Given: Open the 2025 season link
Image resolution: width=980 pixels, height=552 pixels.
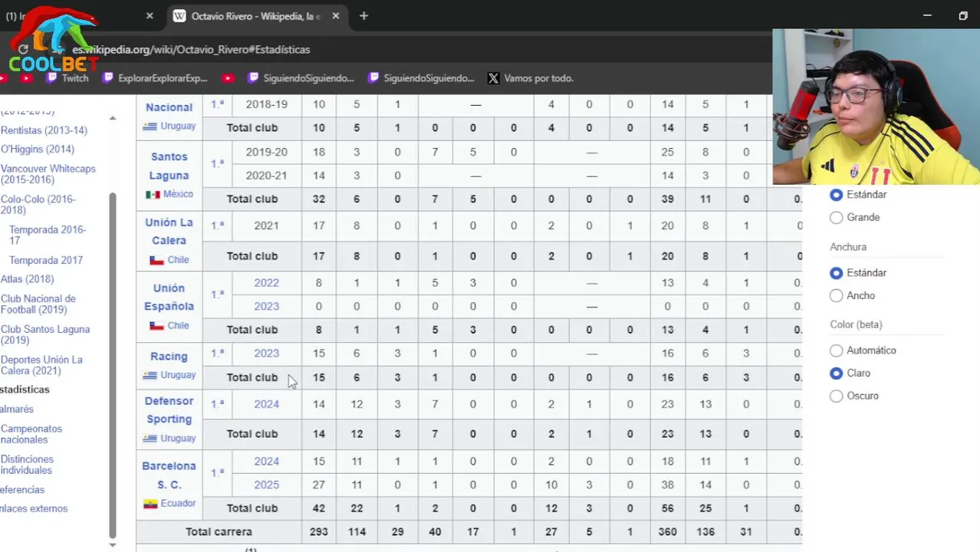Looking at the screenshot, I should tap(266, 485).
